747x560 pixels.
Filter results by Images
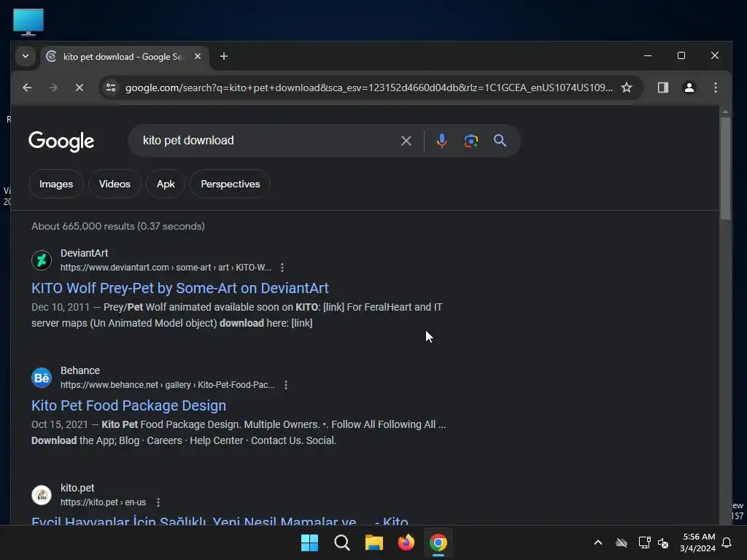[x=56, y=184]
